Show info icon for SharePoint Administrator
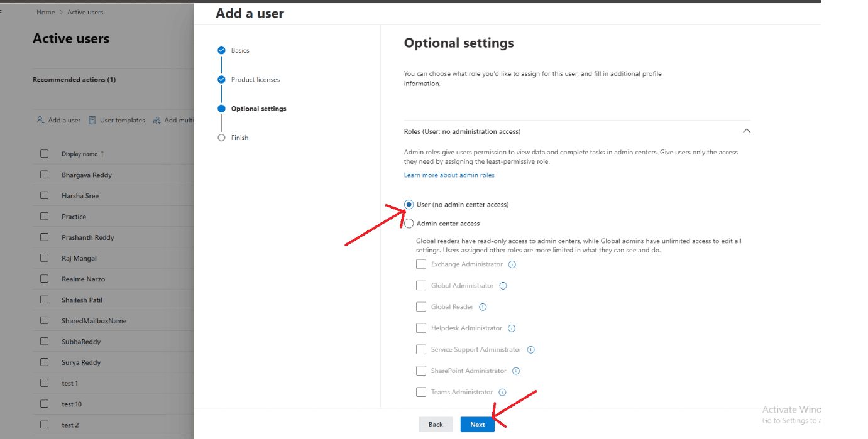Viewport: 868px width, 439px height. [x=515, y=371]
